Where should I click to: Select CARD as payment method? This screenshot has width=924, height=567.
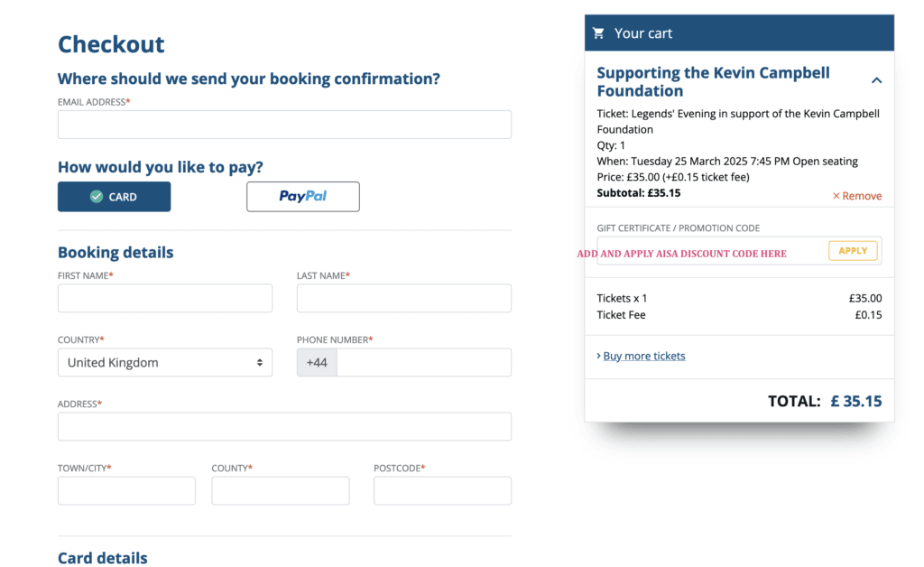(115, 197)
